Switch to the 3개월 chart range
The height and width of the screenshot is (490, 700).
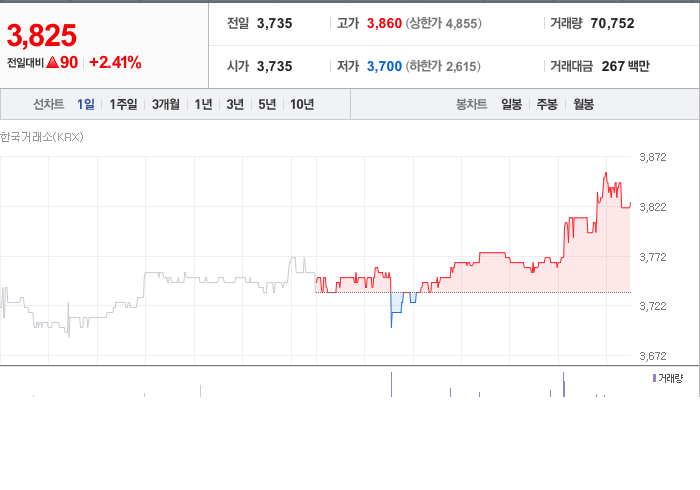click(166, 104)
